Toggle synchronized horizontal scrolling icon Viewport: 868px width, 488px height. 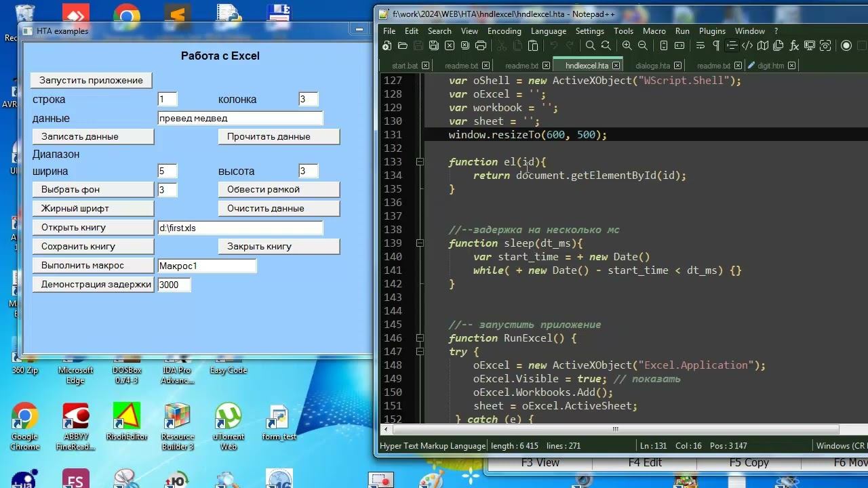pyautogui.click(x=679, y=46)
